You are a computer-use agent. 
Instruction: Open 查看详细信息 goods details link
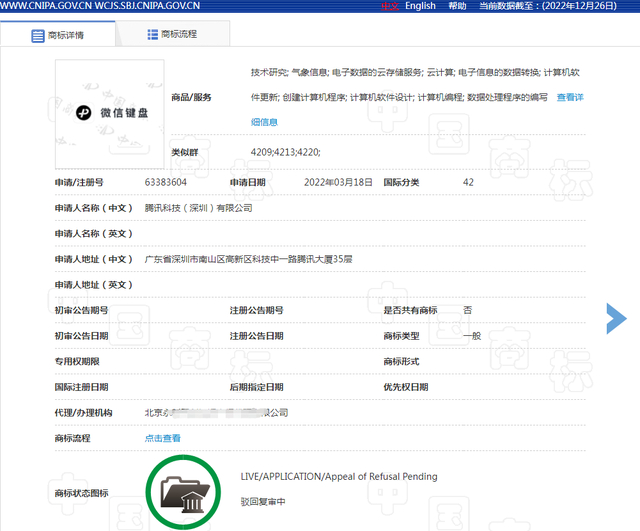pyautogui.click(x=570, y=97)
